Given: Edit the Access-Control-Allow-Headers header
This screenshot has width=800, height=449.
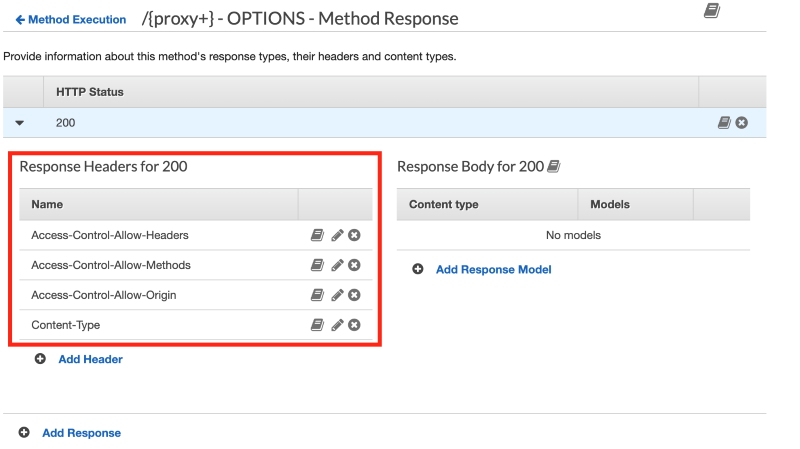Looking at the screenshot, I should click(337, 235).
